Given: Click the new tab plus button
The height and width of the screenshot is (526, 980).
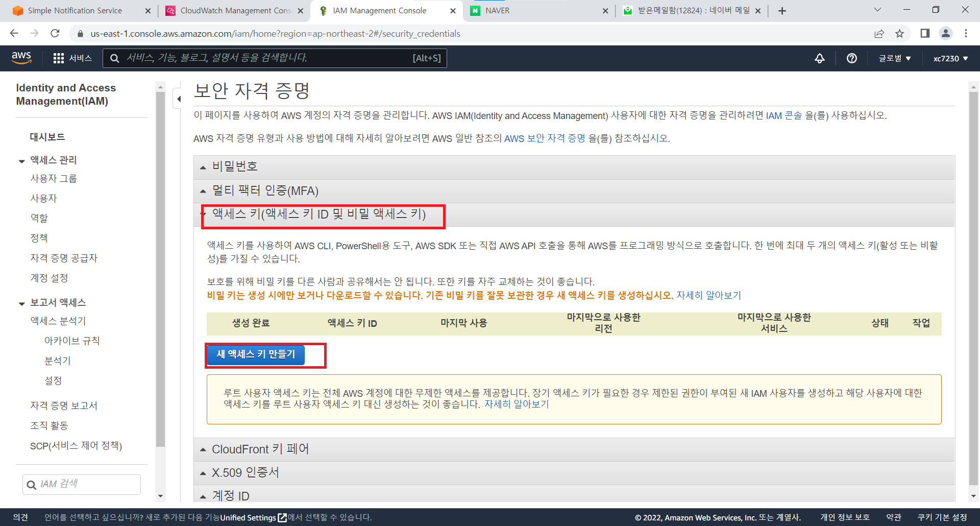Looking at the screenshot, I should pos(782,11).
